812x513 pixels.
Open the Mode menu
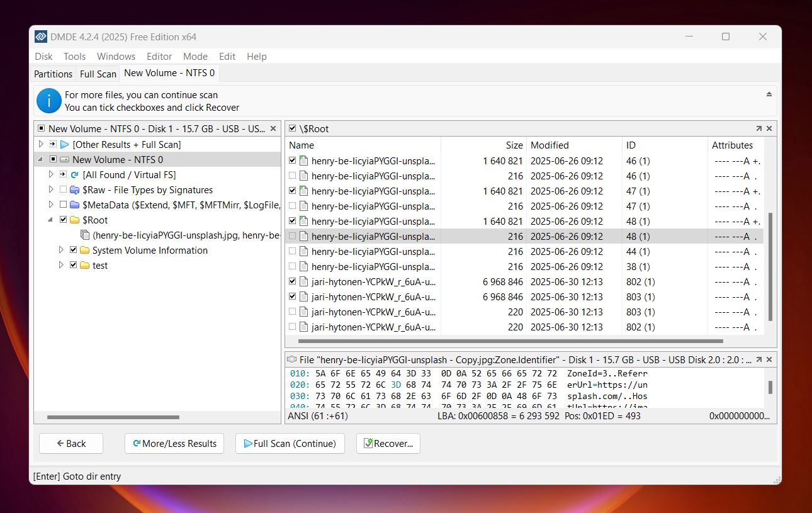[x=195, y=56]
